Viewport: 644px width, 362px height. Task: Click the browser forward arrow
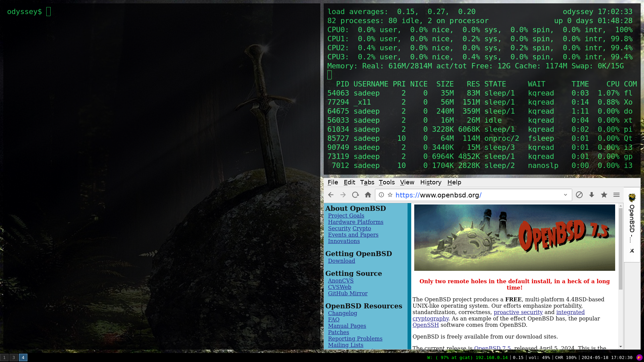pos(343,195)
